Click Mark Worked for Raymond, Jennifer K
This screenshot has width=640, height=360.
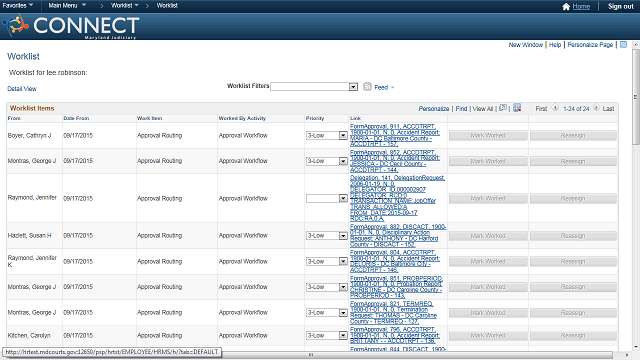click(x=488, y=262)
